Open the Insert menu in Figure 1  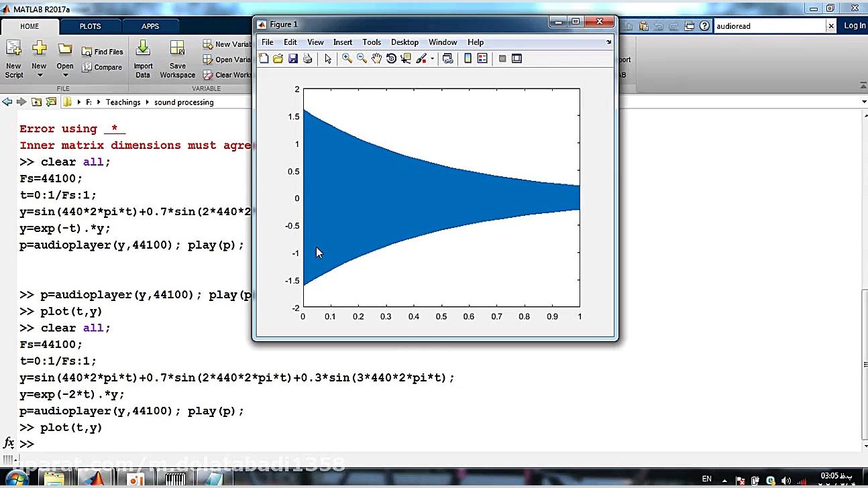coord(343,42)
